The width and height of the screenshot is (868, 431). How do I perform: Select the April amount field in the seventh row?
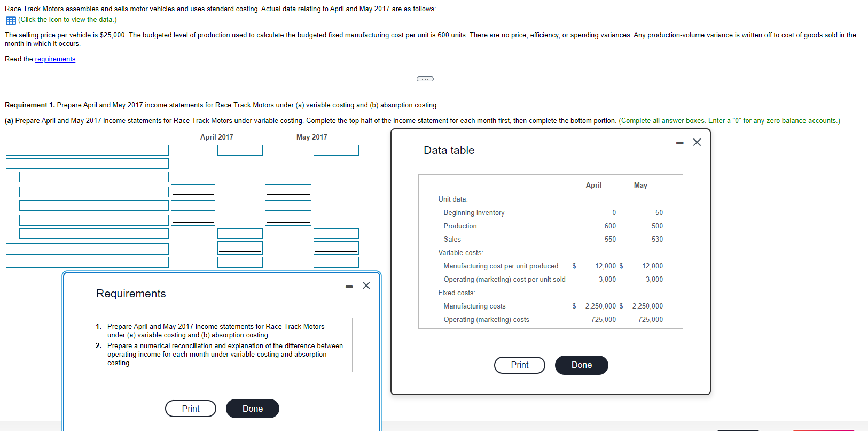(240, 234)
